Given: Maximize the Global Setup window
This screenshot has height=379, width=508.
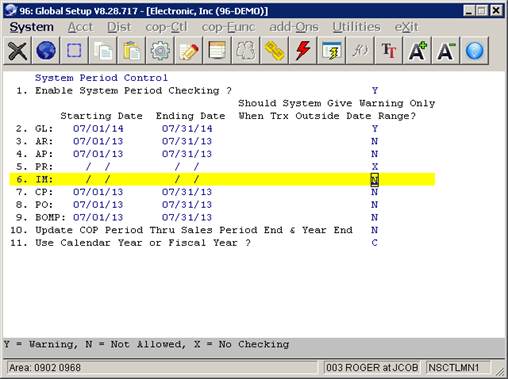Looking at the screenshot, I should coord(482,11).
